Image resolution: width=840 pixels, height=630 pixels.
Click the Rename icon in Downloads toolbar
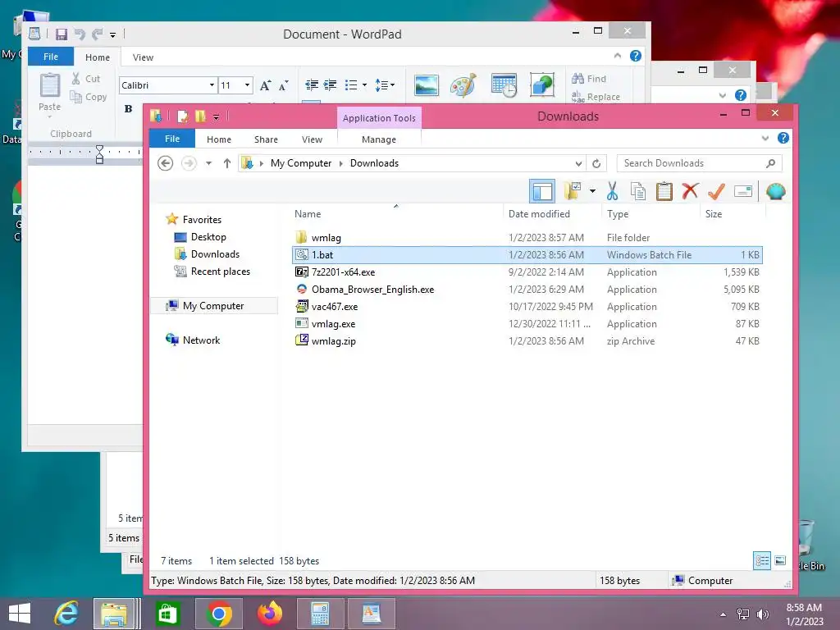click(743, 191)
